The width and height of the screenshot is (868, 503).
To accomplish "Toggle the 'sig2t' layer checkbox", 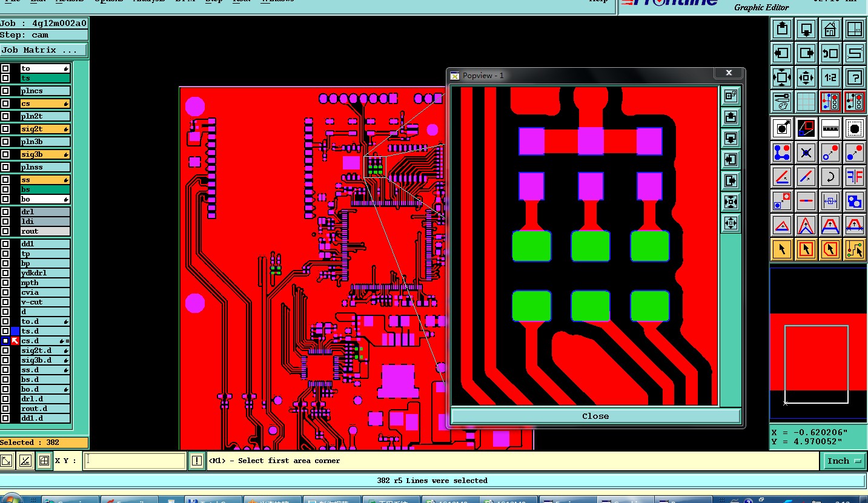I will coord(5,129).
